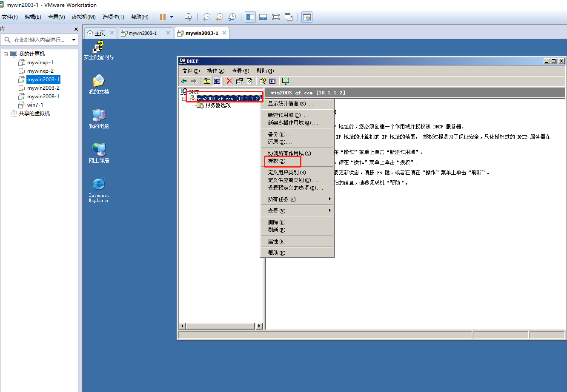This screenshot has height=392, width=567.
Task: Select the 网上邻居 desktop icon
Action: pos(99,153)
